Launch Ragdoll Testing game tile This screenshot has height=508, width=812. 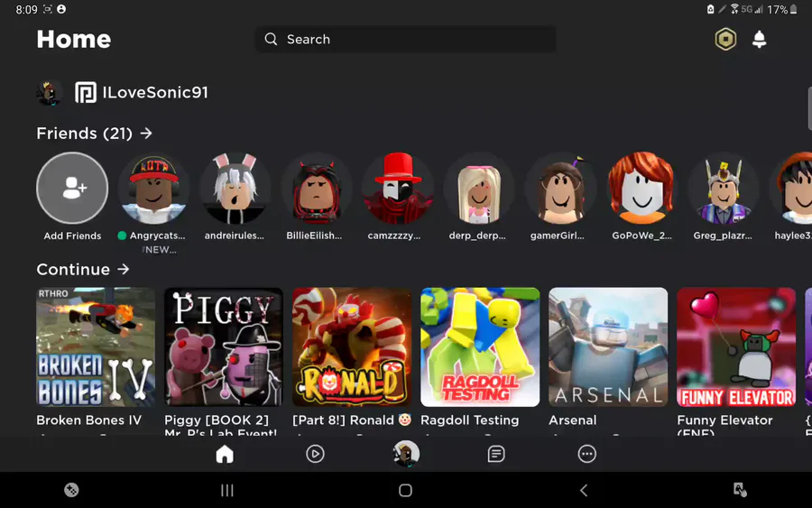click(480, 347)
